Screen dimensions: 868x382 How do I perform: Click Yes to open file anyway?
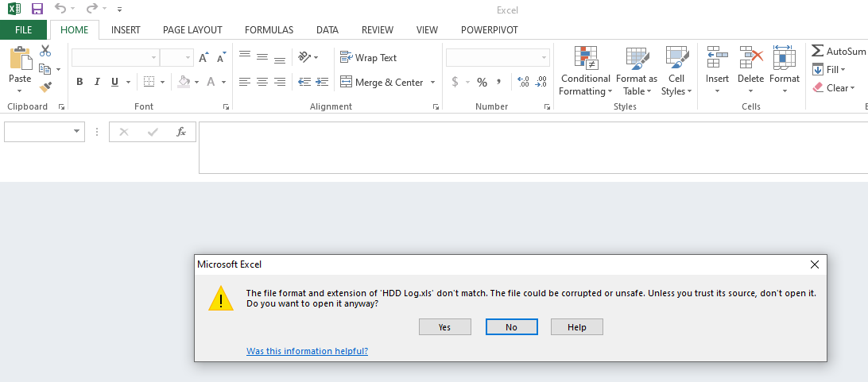tap(445, 326)
